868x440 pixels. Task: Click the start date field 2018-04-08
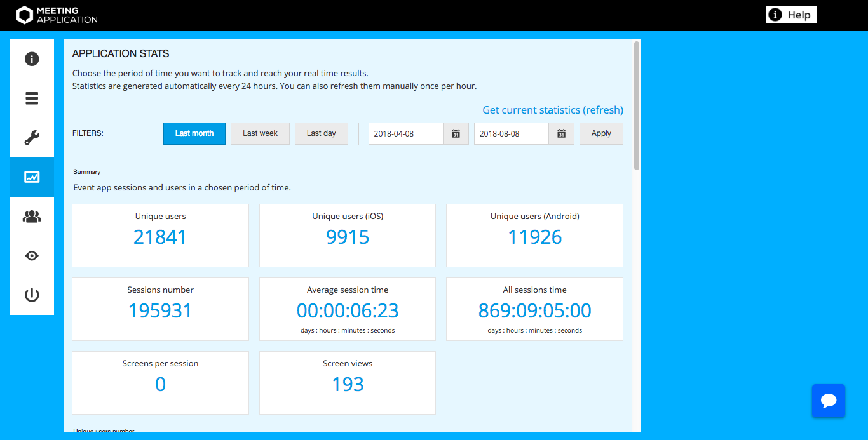[x=406, y=133]
